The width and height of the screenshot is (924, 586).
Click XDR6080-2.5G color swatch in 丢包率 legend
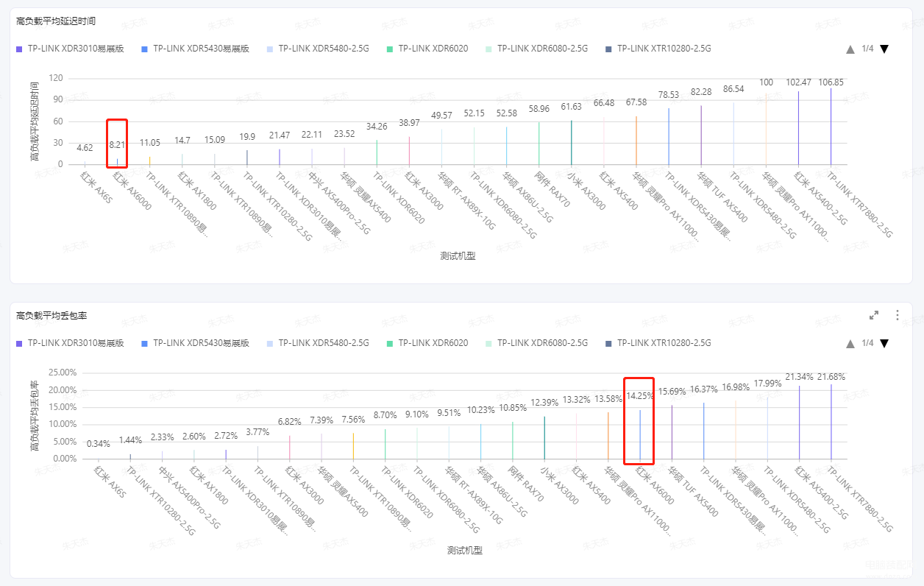[488, 343]
